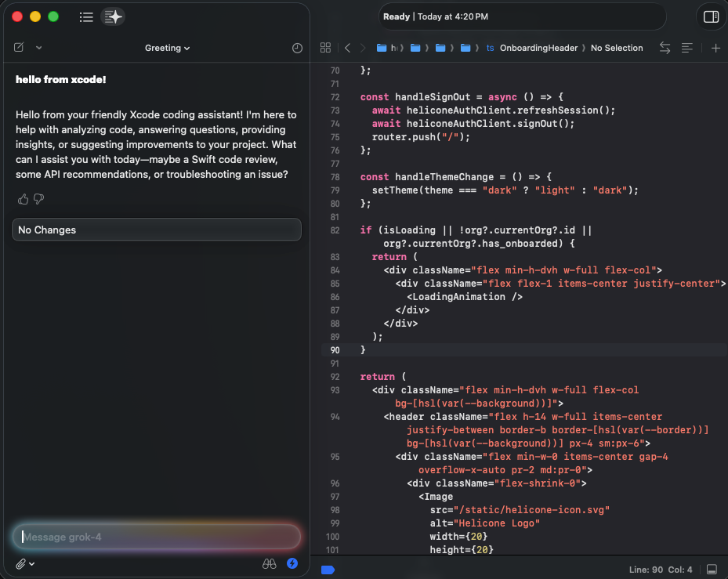Click the Message grok-4 input field

coord(156,537)
